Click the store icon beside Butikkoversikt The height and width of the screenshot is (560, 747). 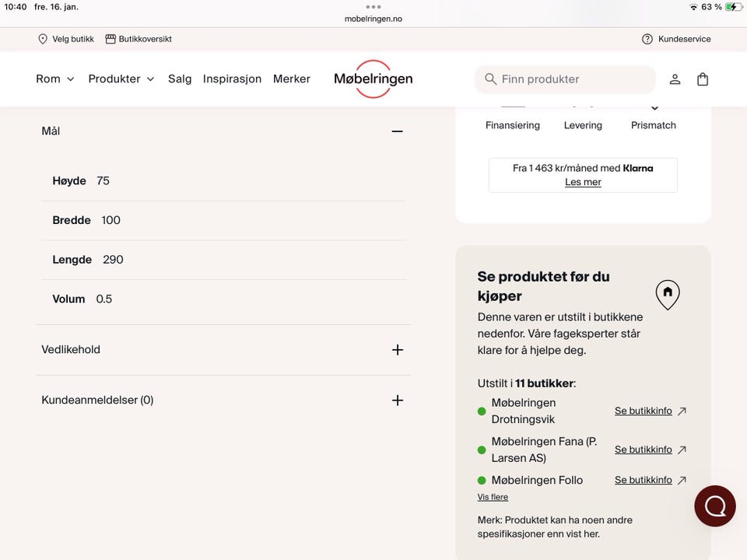[x=110, y=39]
